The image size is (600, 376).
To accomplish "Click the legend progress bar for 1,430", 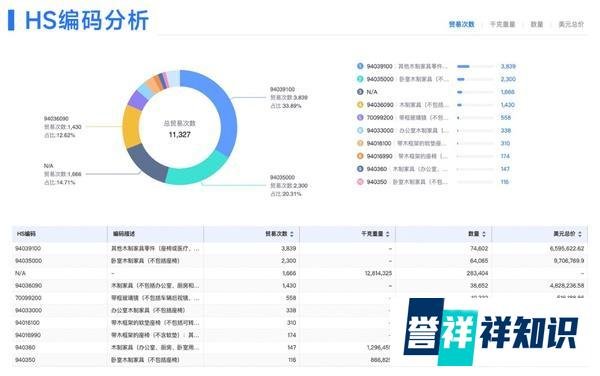I will [x=475, y=105].
